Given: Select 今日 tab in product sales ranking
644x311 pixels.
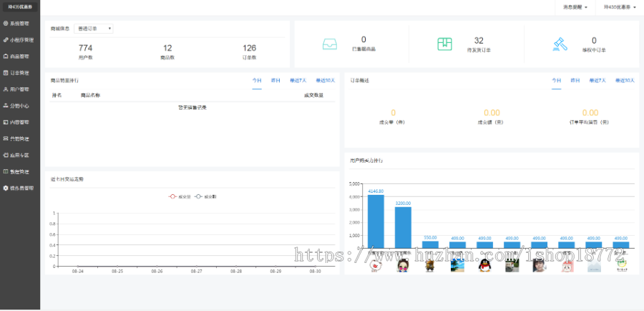Looking at the screenshot, I should click(x=257, y=80).
